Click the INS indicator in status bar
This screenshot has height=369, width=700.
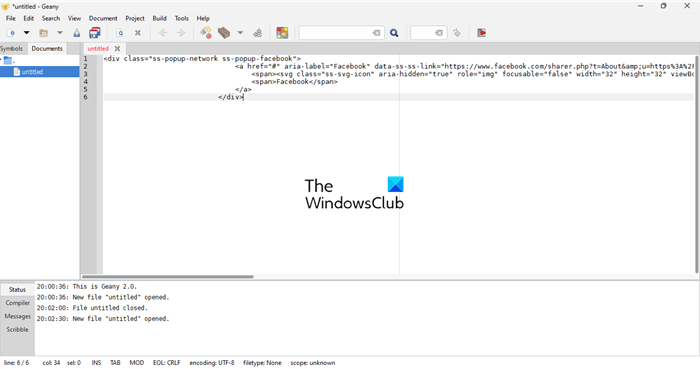tap(96, 363)
